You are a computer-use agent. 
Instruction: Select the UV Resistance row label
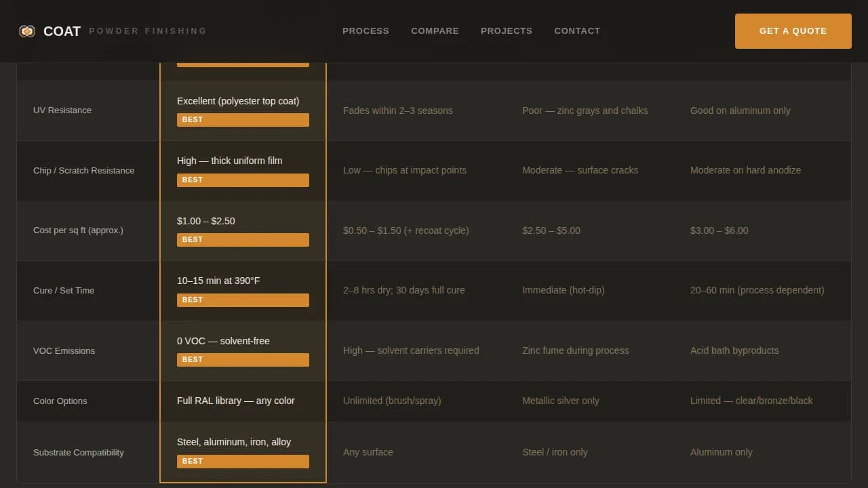click(62, 110)
